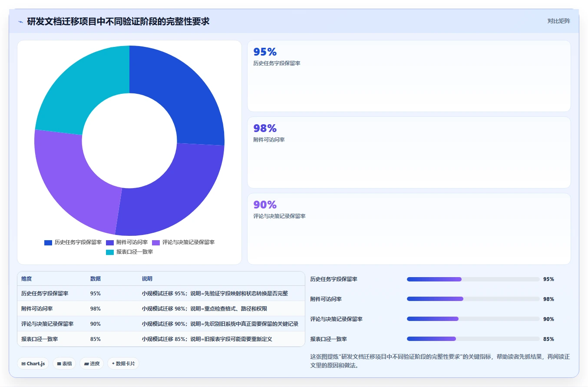Click progress bar for 报表口径一致率

click(x=473, y=339)
